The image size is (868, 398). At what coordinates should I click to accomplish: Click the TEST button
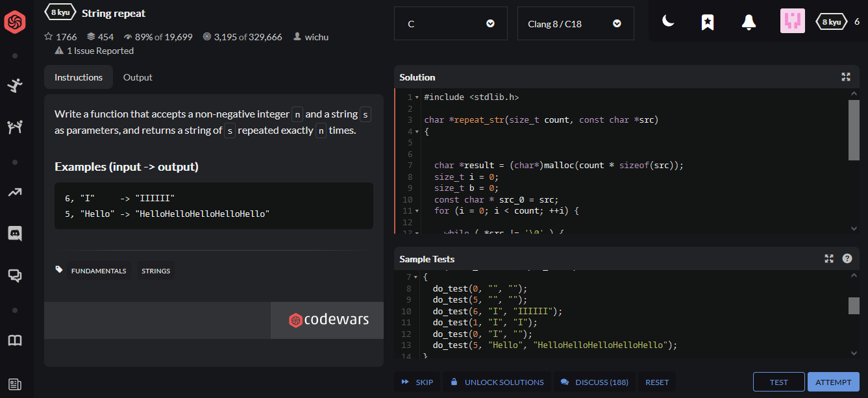tap(778, 382)
